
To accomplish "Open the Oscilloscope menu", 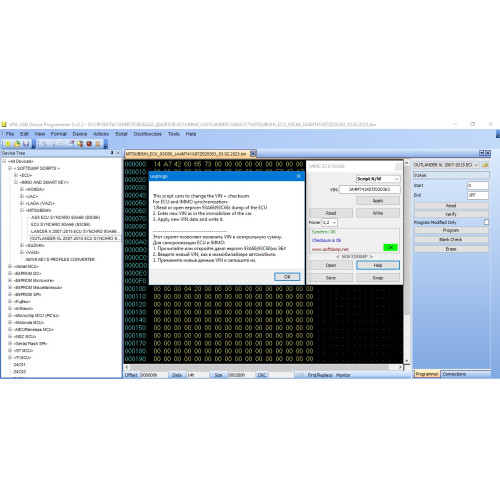I will 148,134.
